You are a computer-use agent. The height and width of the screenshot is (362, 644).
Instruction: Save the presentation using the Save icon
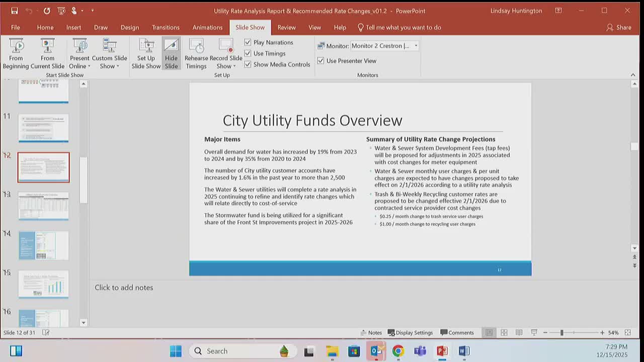[x=15, y=11]
